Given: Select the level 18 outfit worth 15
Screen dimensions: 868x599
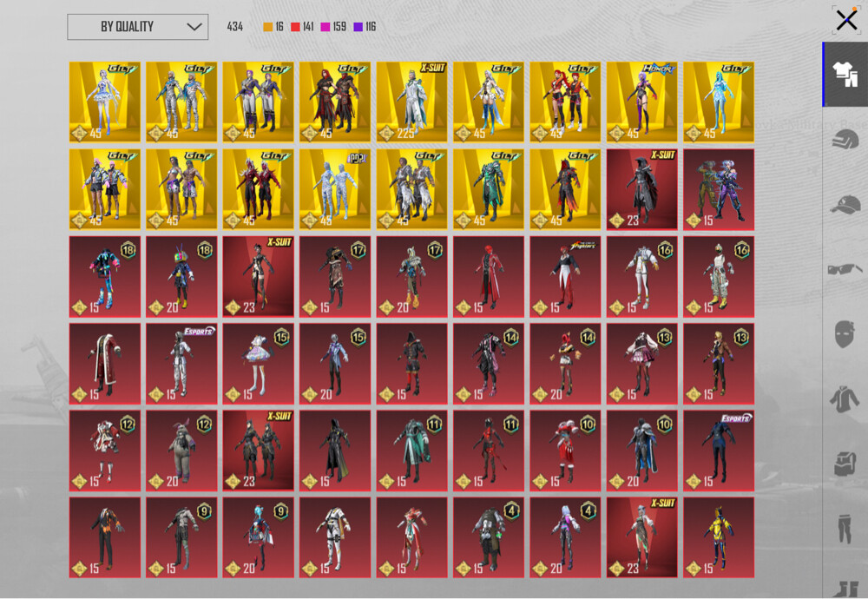Looking at the screenshot, I should (105, 276).
